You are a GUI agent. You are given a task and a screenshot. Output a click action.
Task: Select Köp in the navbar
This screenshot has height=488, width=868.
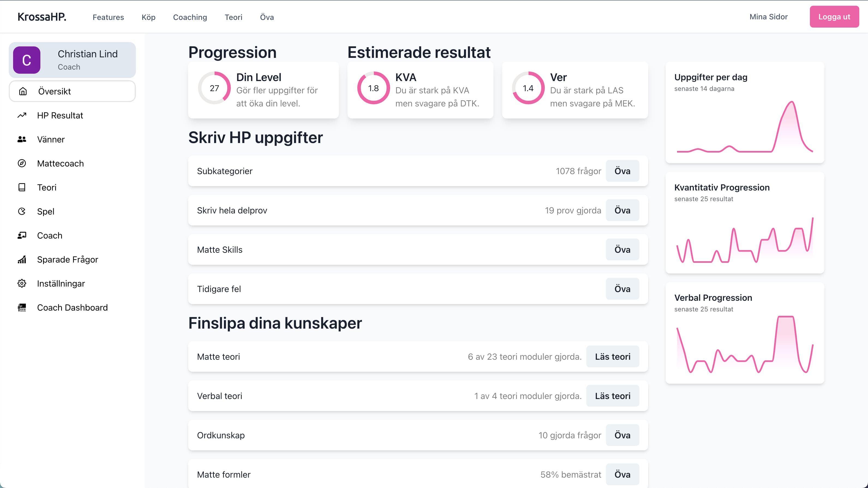(x=148, y=17)
